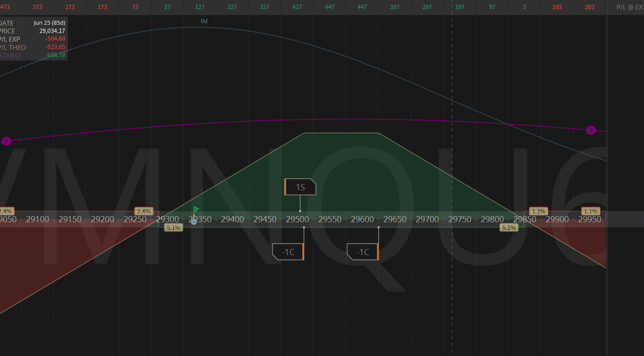644x356 pixels.
Task: Click the red 103 P/L value
Action: (557, 7)
